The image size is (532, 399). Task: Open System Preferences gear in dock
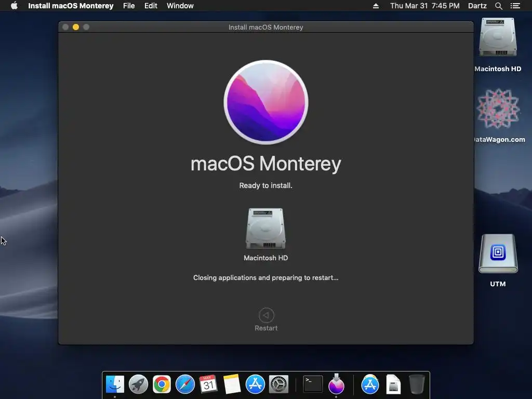278,384
